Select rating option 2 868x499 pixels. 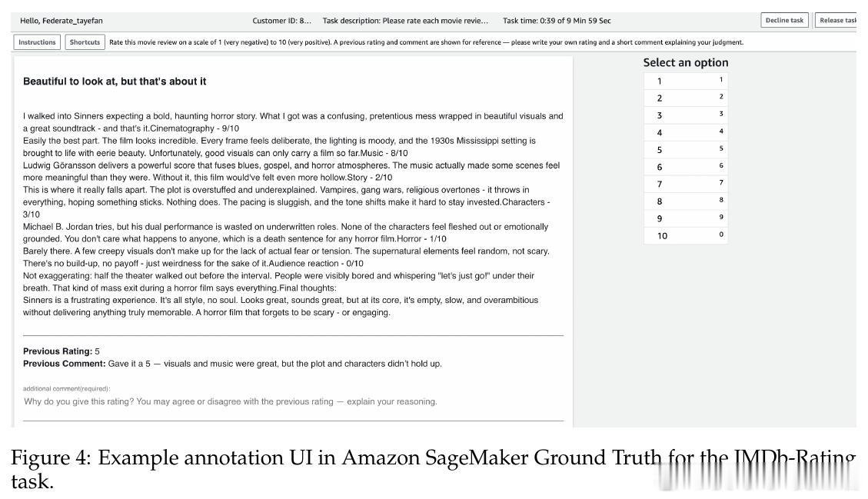(x=685, y=98)
